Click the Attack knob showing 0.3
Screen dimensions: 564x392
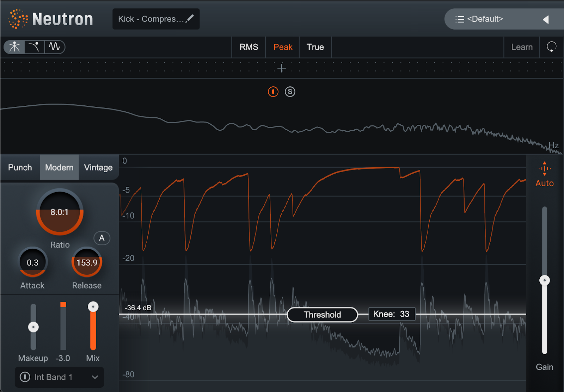pyautogui.click(x=32, y=262)
